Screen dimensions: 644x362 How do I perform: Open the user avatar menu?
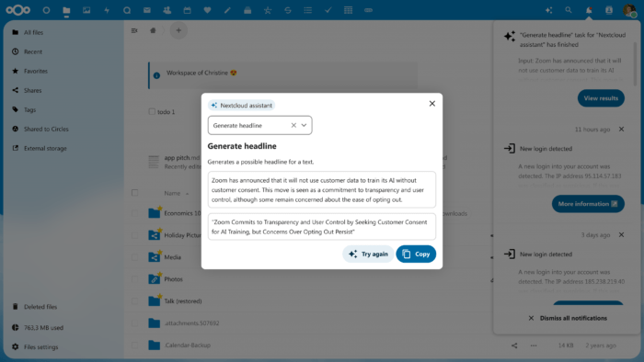click(x=629, y=10)
